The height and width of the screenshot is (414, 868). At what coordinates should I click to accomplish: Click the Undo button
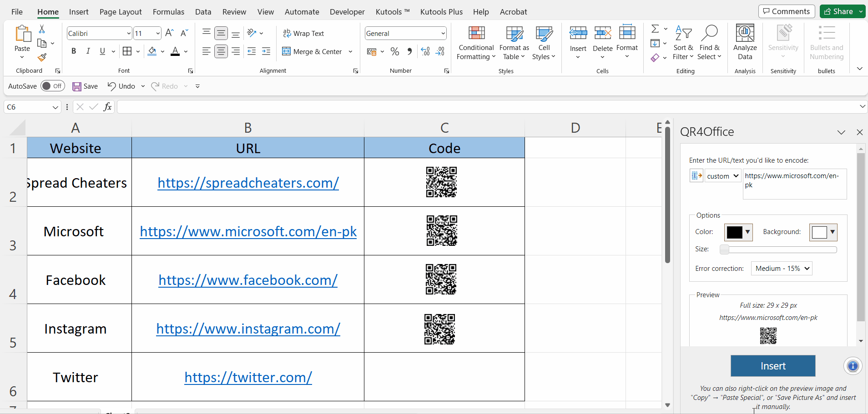[121, 86]
